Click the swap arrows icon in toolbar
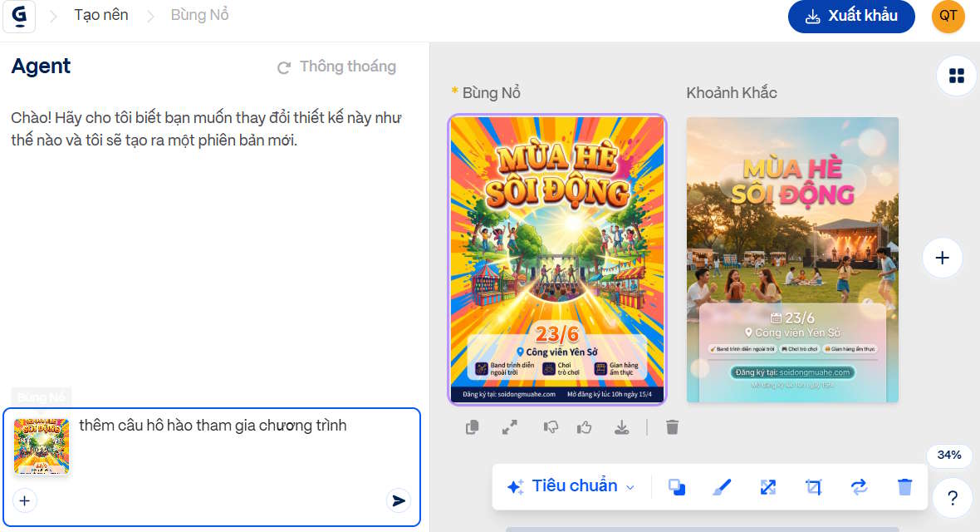 [859, 487]
